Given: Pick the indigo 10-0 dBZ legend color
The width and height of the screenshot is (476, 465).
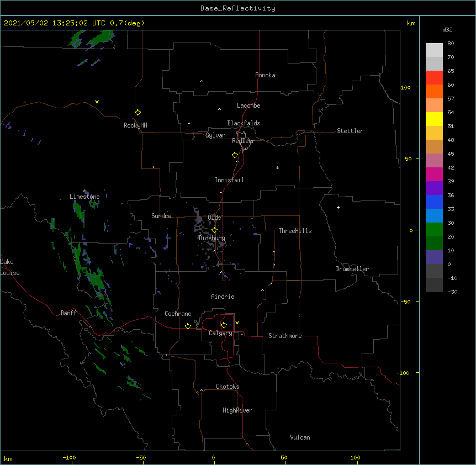Looking at the screenshot, I should [434, 257].
